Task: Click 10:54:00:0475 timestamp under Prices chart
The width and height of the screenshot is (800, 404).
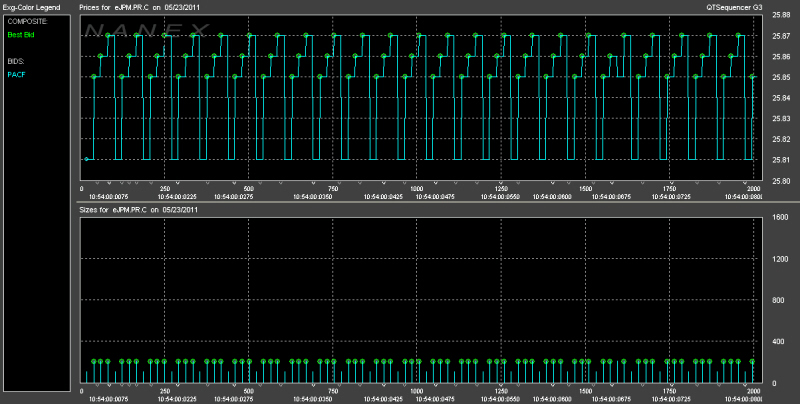Action: click(435, 196)
